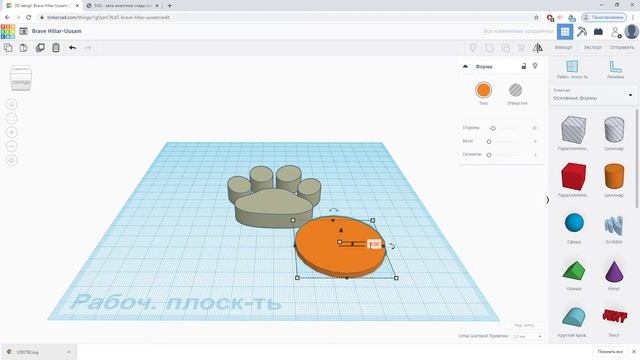
Task: Click the Copy icon in the toolbar
Action: [8, 48]
